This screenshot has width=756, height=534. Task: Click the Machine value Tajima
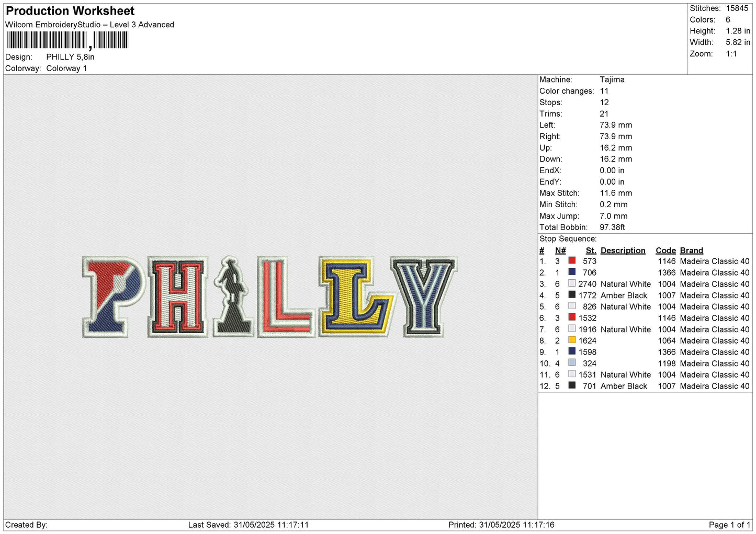tap(612, 79)
